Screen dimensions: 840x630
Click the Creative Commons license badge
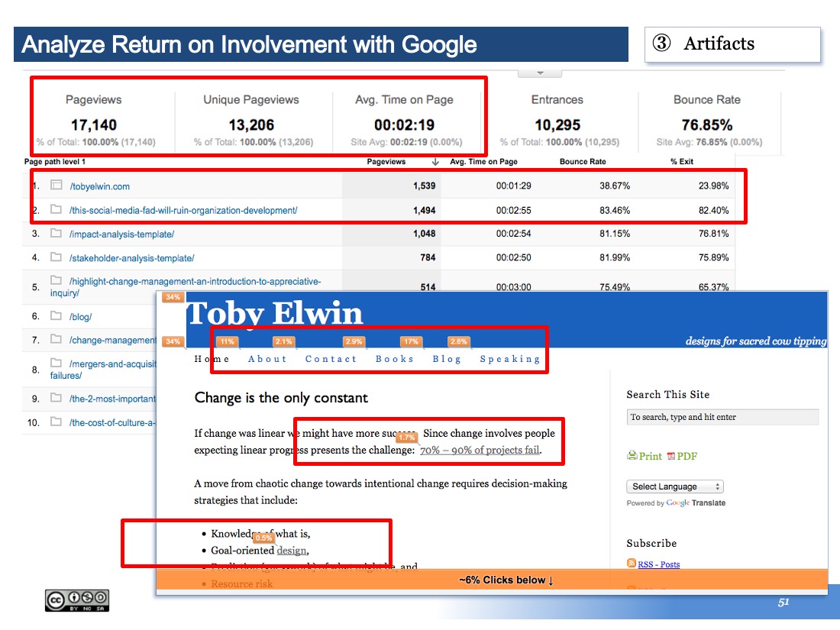[77, 600]
